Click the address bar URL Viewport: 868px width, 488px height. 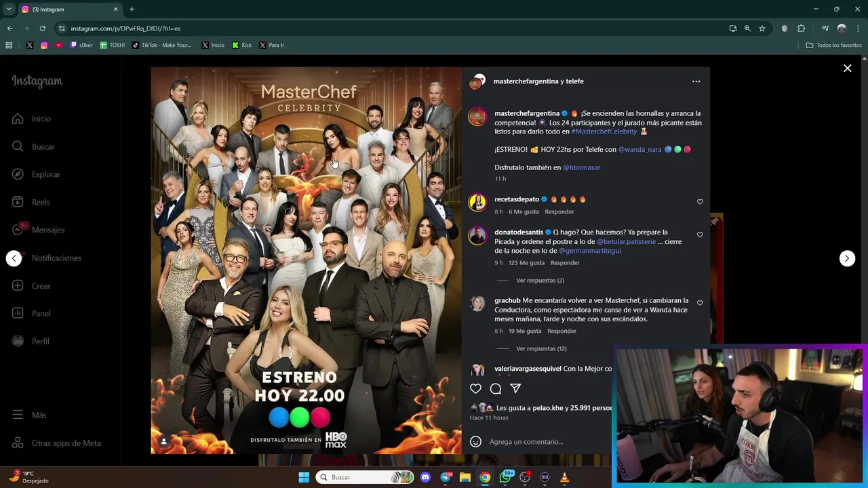[125, 28]
